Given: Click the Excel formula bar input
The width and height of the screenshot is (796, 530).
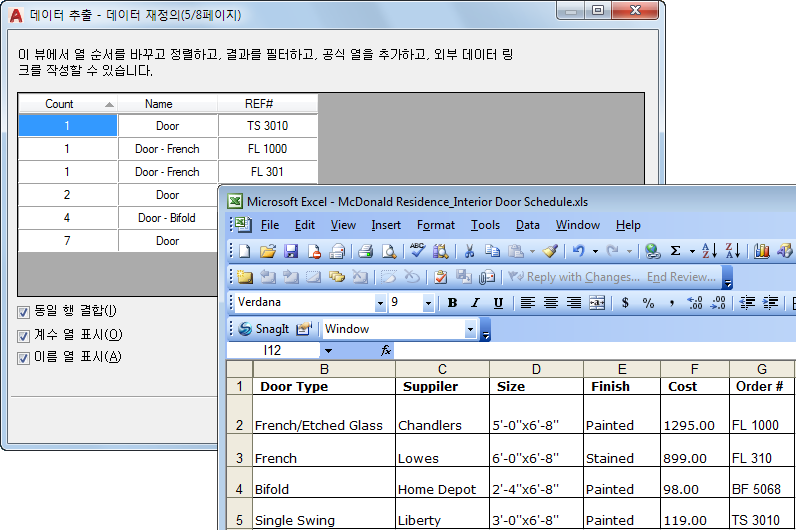Looking at the screenshot, I should [594, 350].
